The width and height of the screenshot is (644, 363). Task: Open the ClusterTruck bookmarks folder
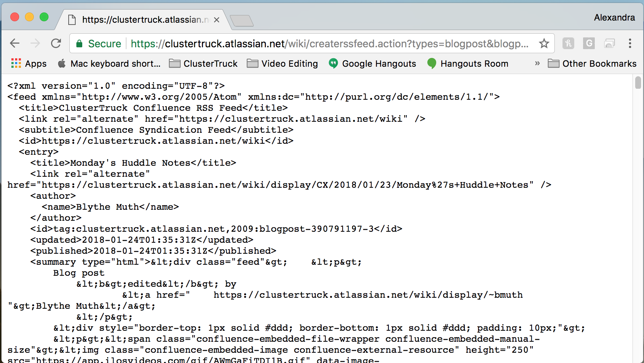203,63
